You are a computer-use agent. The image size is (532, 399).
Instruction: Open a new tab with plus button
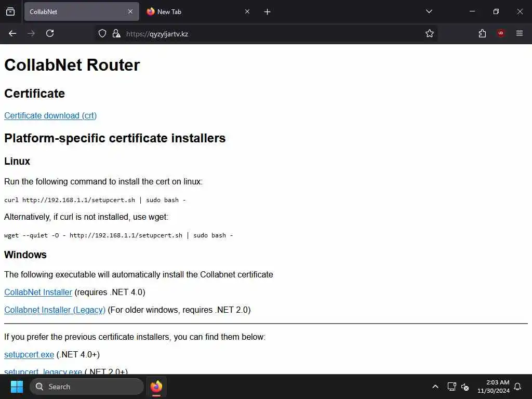click(268, 12)
